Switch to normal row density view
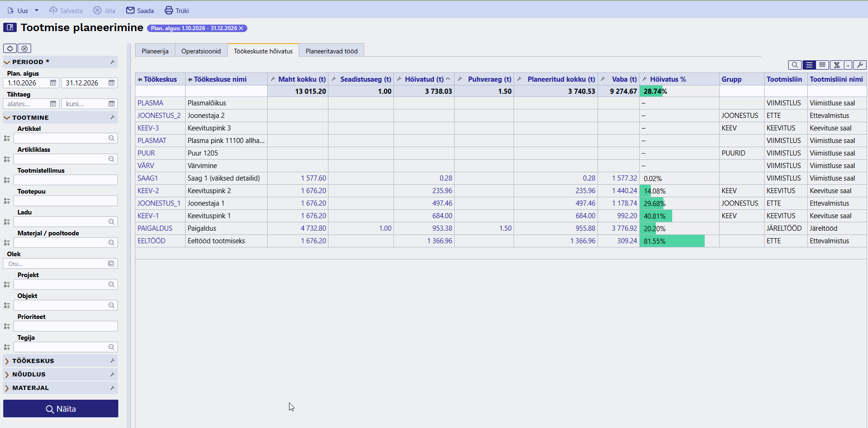This screenshot has width=868, height=428. pyautogui.click(x=809, y=65)
